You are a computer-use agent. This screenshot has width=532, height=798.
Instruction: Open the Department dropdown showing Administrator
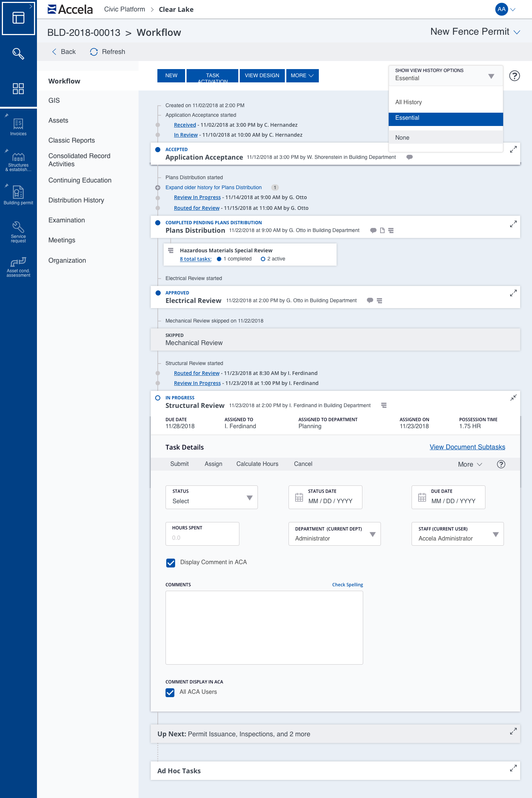click(x=334, y=534)
